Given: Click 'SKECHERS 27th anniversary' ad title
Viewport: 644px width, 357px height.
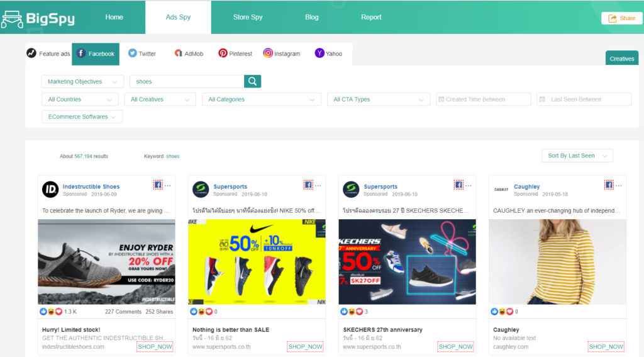Looking at the screenshot, I should (383, 329).
